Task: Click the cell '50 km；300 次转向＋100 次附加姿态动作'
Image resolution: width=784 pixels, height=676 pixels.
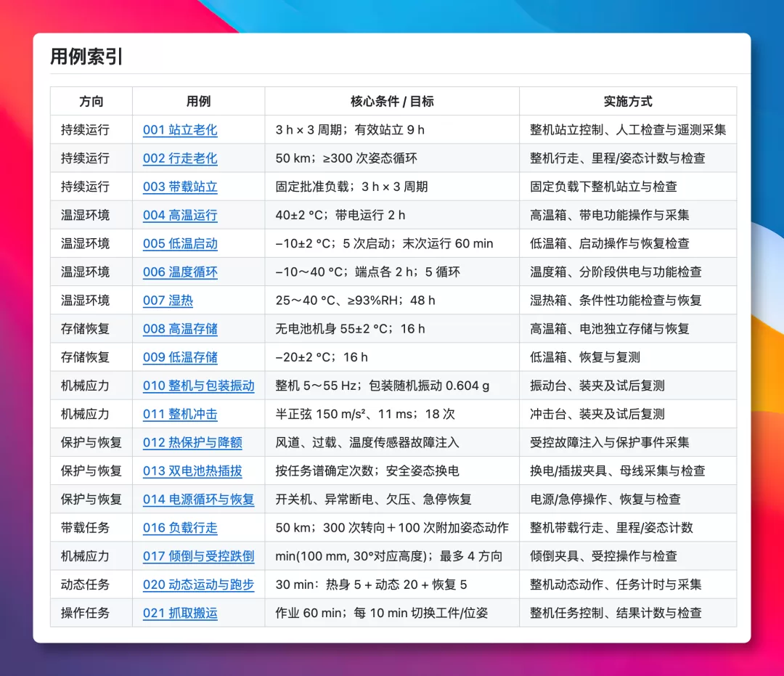Action: pos(392,529)
